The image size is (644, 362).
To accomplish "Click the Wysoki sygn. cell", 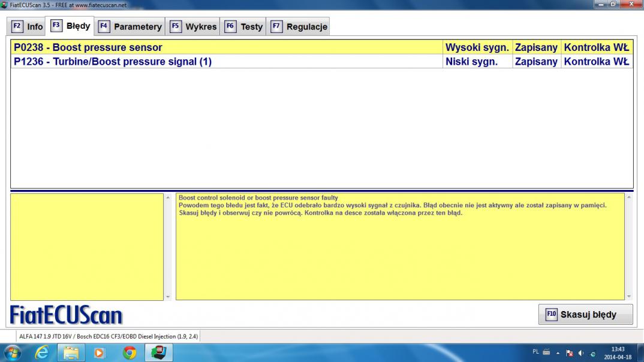I will 477,47.
